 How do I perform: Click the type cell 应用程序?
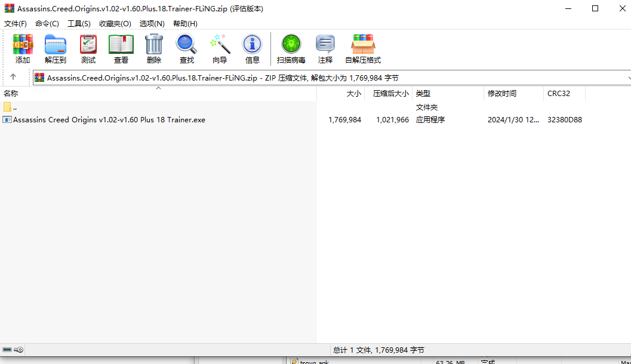click(430, 119)
